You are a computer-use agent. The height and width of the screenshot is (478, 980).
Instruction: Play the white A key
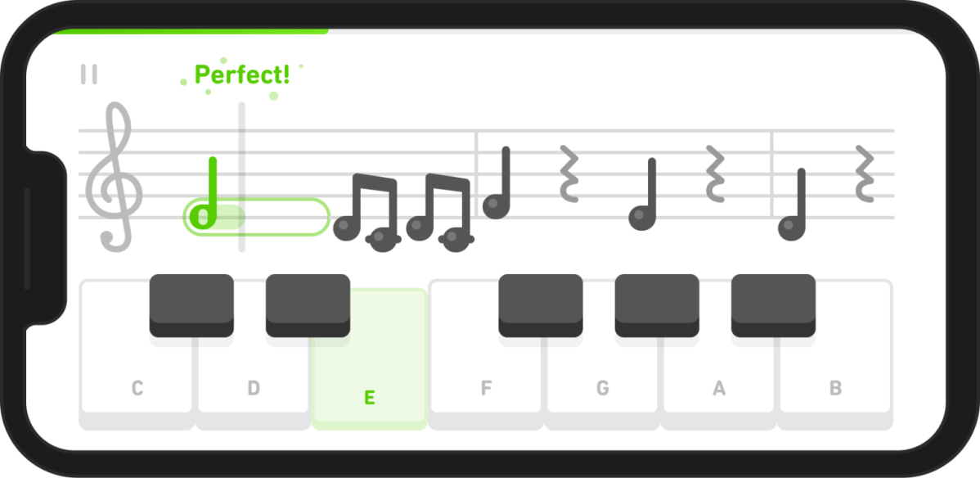click(x=719, y=376)
